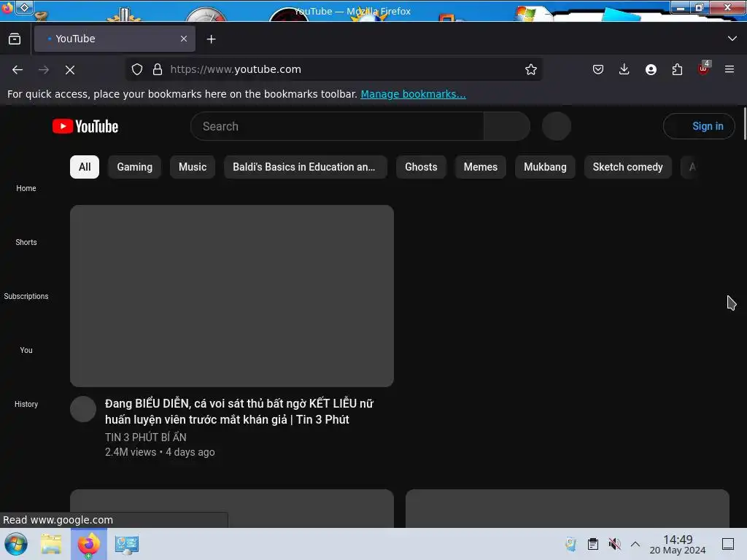The height and width of the screenshot is (560, 747).
Task: Close the YouTube tab
Action: (x=184, y=39)
